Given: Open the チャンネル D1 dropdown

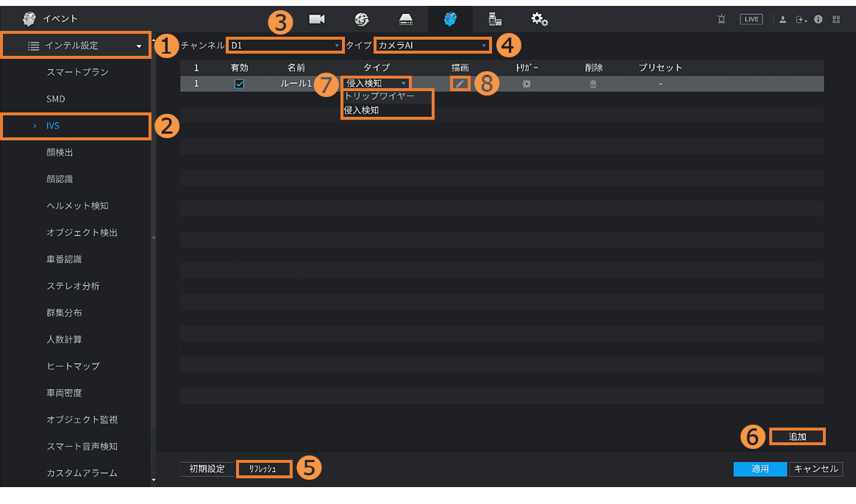Looking at the screenshot, I should pyautogui.click(x=285, y=46).
